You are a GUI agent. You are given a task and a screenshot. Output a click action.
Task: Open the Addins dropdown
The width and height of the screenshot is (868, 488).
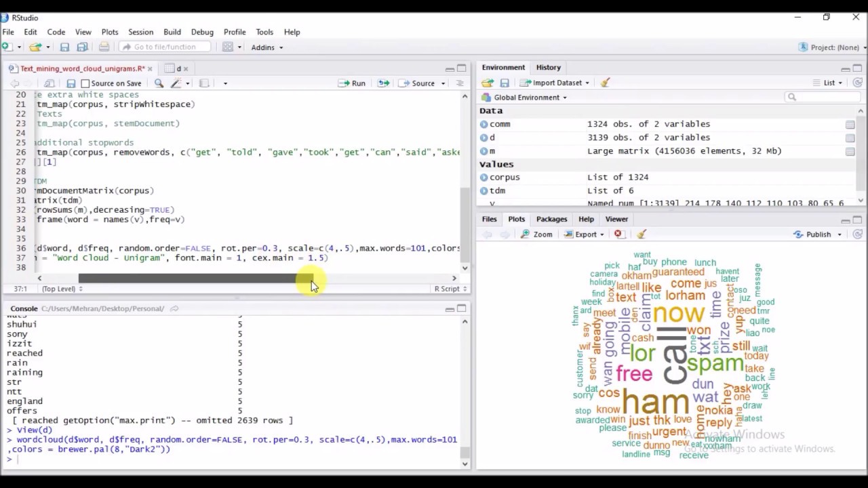click(x=267, y=47)
